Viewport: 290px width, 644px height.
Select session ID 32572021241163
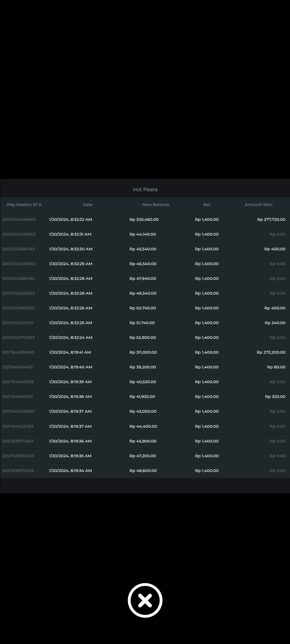(17, 323)
